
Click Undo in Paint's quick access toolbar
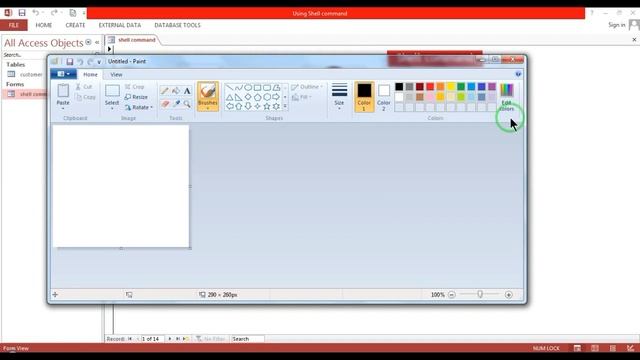point(80,62)
